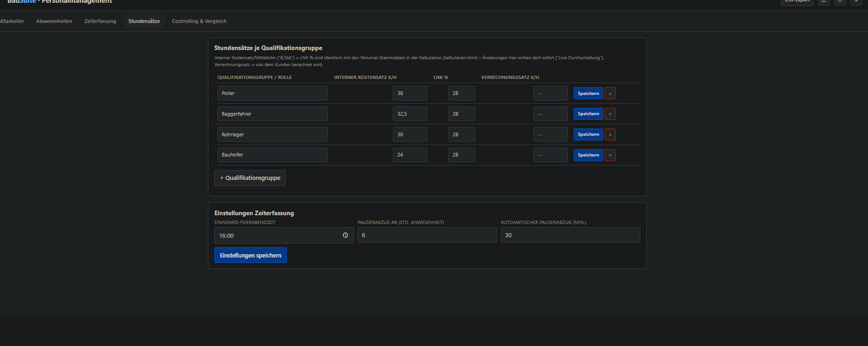Click the Verrechnungssatz field for Baggerfahrer

pos(550,114)
